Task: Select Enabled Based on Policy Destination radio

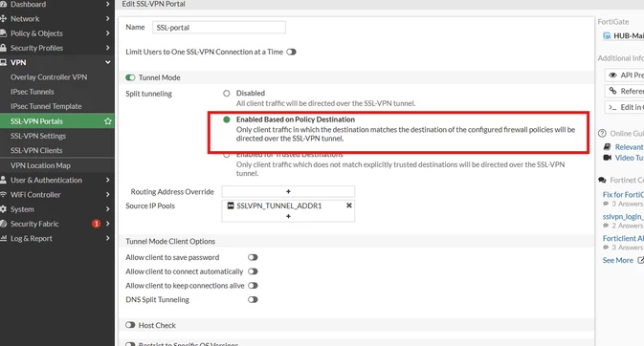Action: [226, 119]
